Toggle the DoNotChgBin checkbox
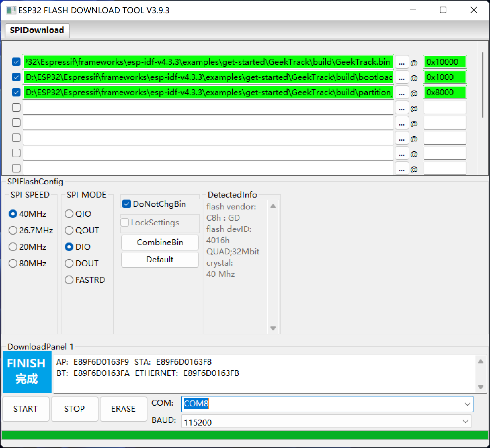This screenshot has height=448, width=490. 127,204
